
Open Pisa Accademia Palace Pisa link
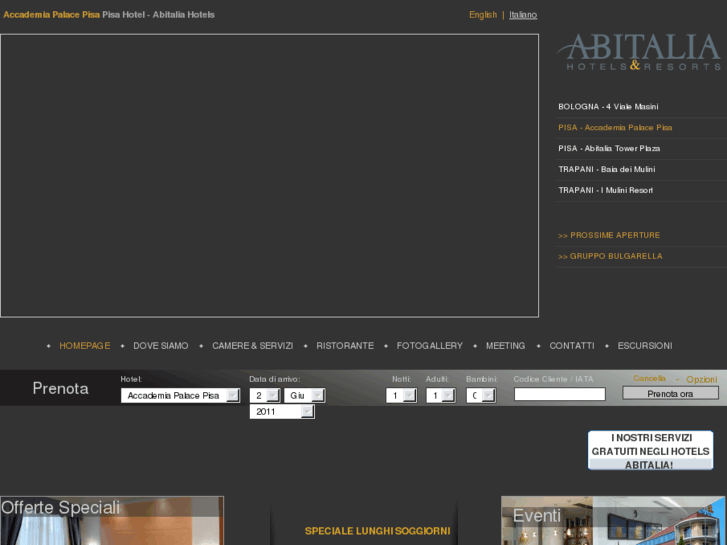(615, 128)
